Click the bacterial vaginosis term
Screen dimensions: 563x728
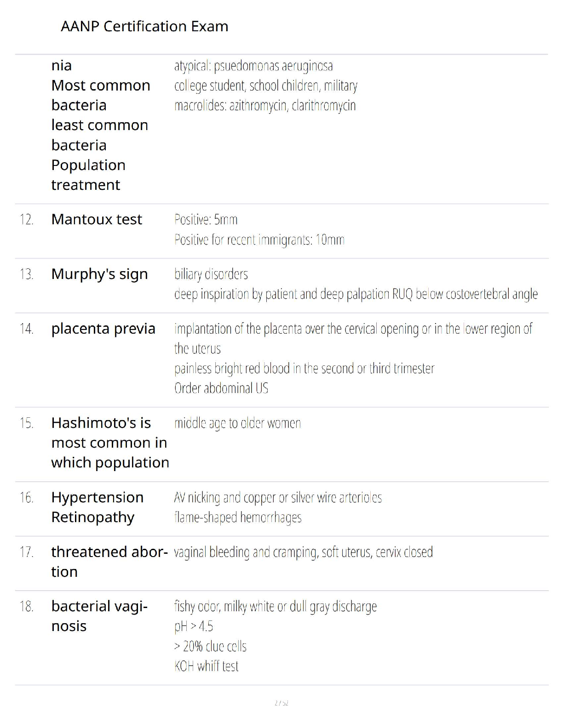[x=99, y=616]
